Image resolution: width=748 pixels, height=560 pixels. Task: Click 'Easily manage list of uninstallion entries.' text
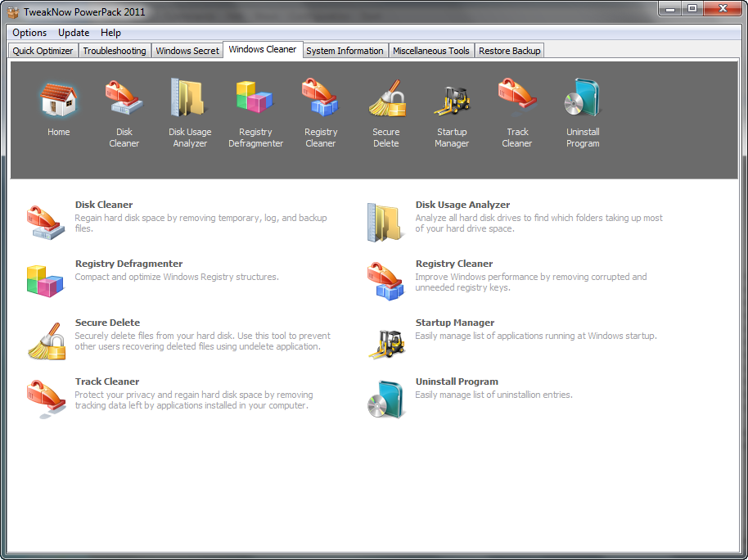point(493,395)
